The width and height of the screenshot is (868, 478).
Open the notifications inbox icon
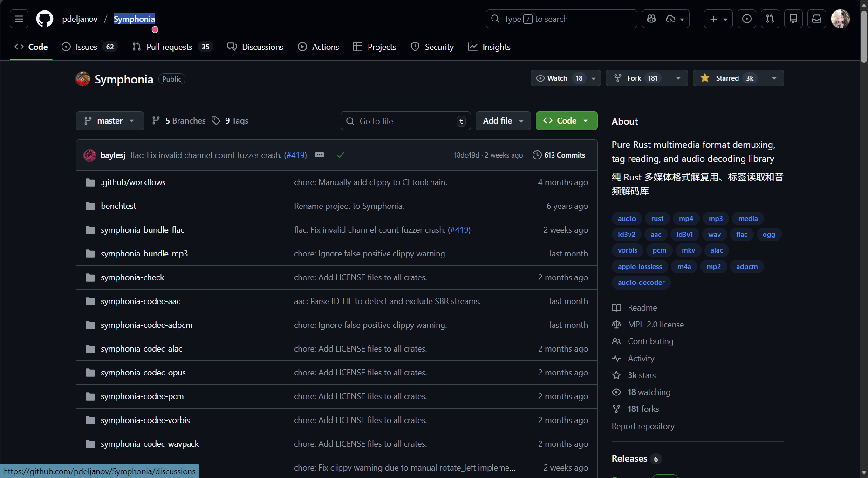816,19
